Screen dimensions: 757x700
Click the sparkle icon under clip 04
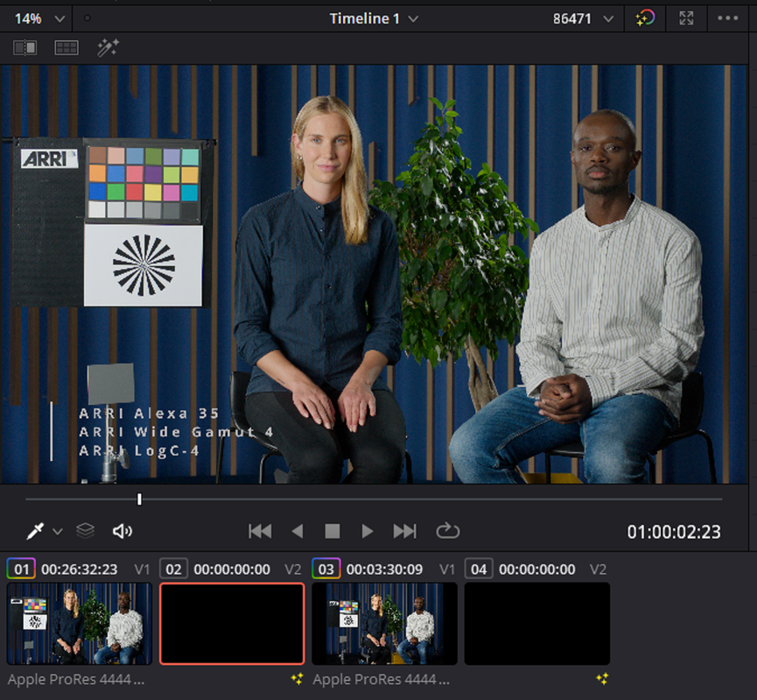point(602,679)
